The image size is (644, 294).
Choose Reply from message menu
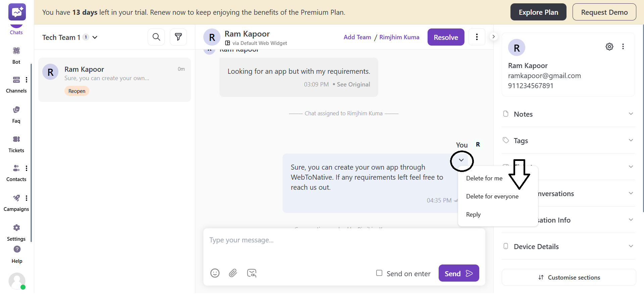(x=473, y=215)
